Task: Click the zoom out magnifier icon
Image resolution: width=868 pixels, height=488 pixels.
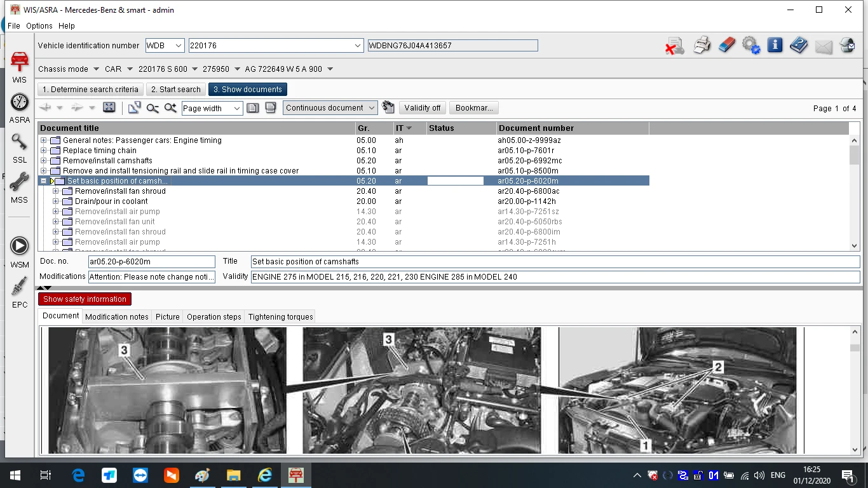Action: pos(153,108)
